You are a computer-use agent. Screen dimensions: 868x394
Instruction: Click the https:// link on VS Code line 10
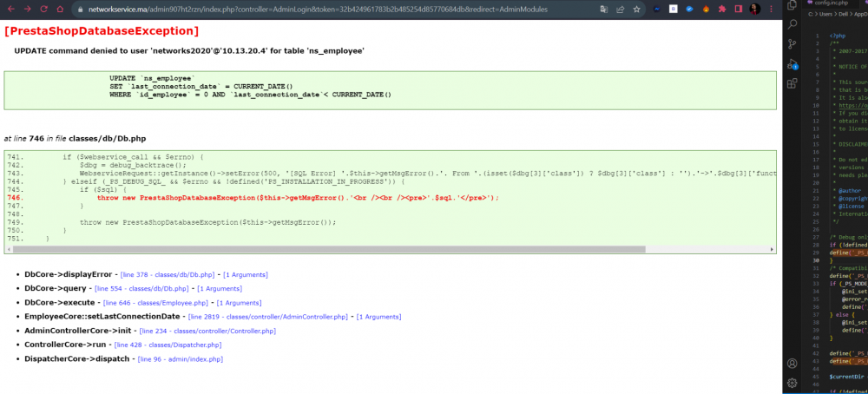[x=852, y=105]
